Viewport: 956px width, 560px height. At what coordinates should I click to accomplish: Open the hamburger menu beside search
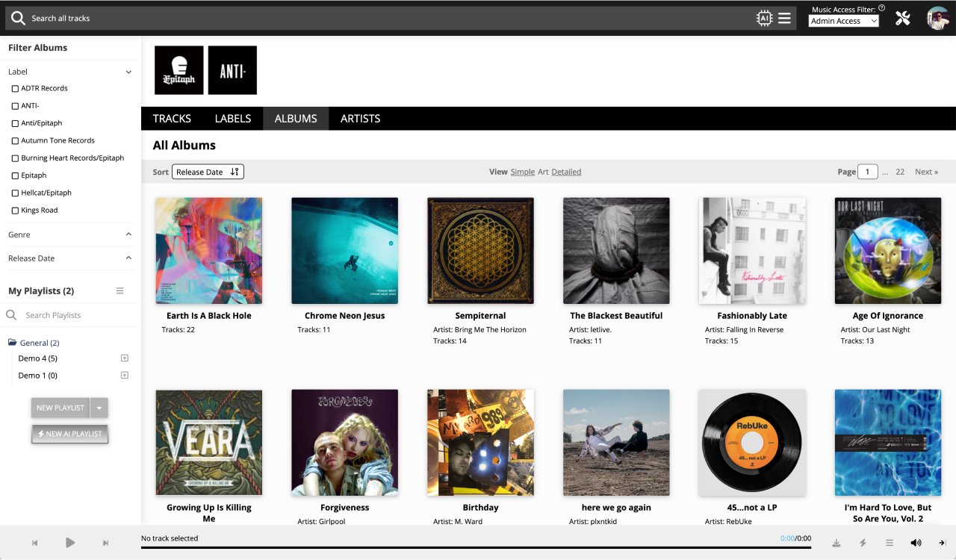tap(784, 18)
